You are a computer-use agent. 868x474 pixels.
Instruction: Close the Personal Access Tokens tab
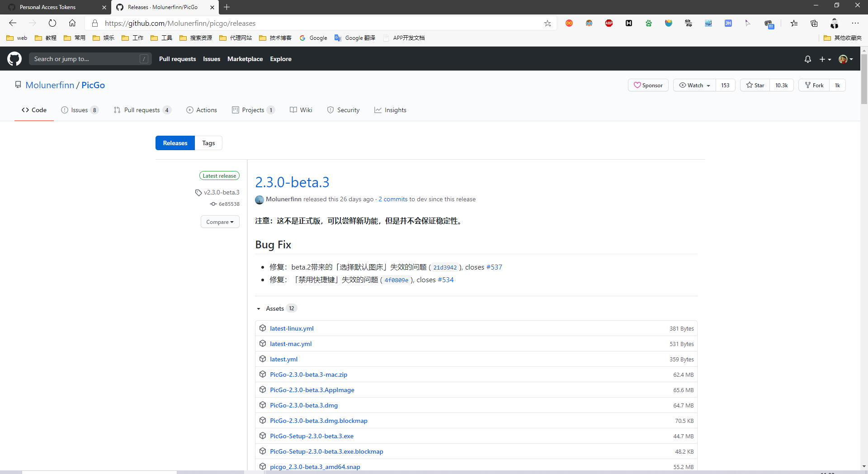[104, 7]
